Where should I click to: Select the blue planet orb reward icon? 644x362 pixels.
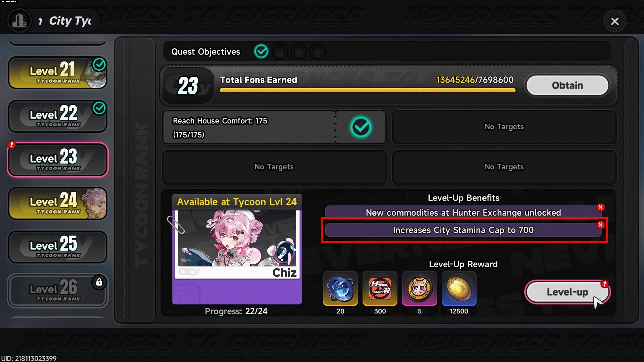pos(340,289)
